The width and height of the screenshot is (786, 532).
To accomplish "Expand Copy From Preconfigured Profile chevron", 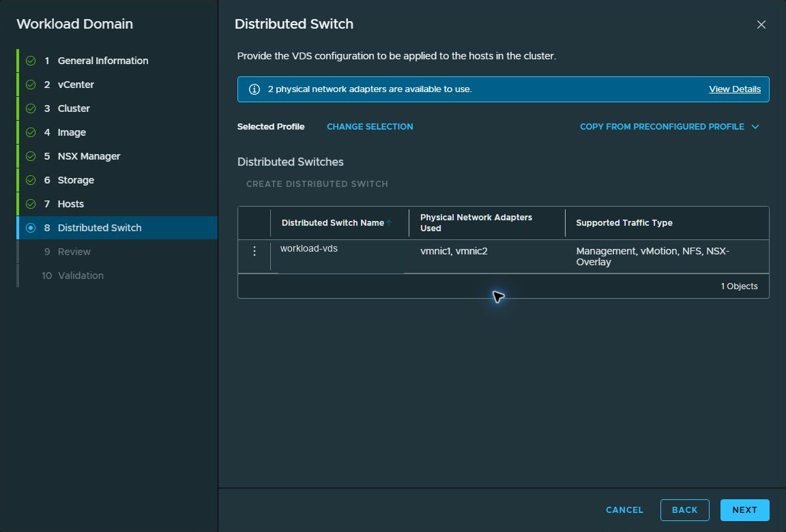I will tap(755, 127).
